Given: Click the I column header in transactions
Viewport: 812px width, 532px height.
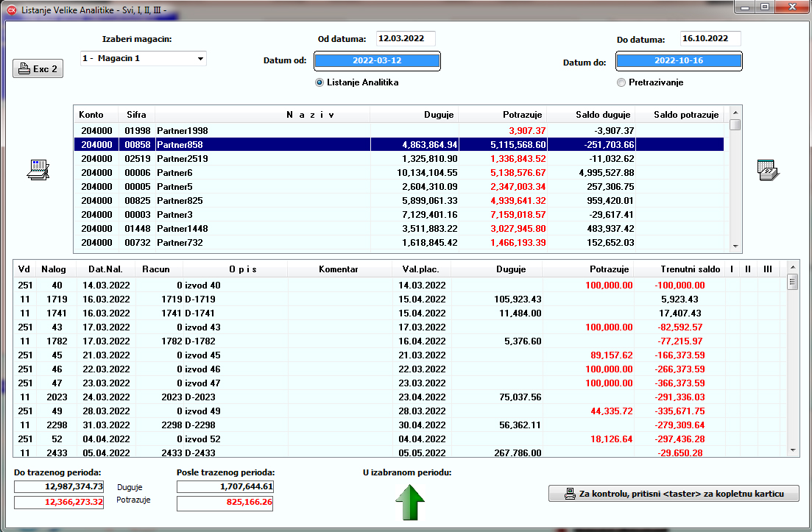Looking at the screenshot, I should [x=732, y=269].
